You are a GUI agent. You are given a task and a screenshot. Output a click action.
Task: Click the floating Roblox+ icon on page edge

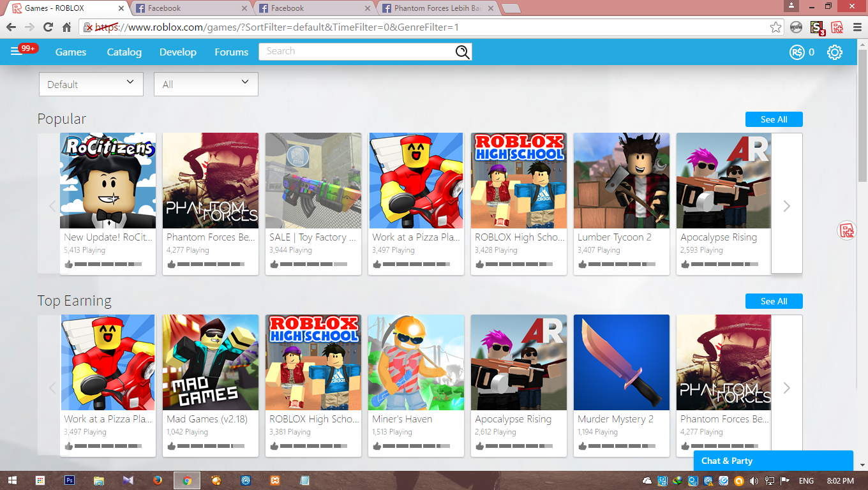click(847, 230)
